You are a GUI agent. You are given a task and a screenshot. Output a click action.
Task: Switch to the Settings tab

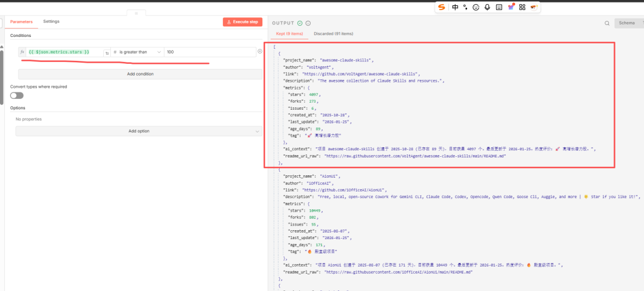click(51, 21)
